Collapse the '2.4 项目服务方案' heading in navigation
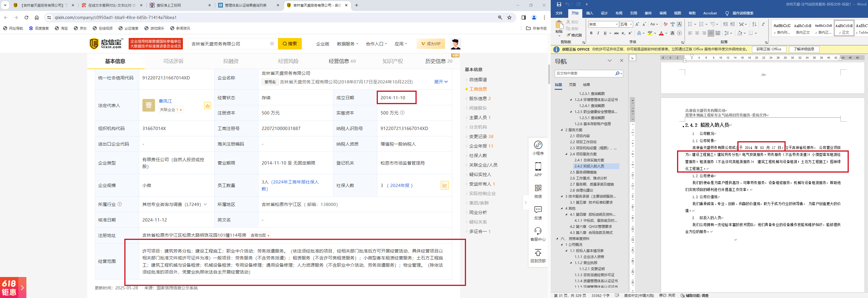Image resolution: width=868 pixels, height=298 pixels. 567,154
